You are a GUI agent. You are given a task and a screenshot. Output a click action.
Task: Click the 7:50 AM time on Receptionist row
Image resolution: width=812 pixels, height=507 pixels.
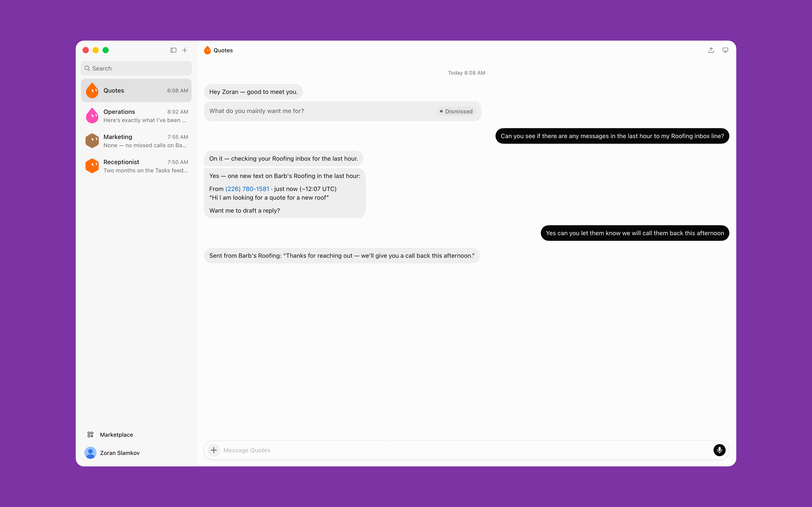pos(178,162)
